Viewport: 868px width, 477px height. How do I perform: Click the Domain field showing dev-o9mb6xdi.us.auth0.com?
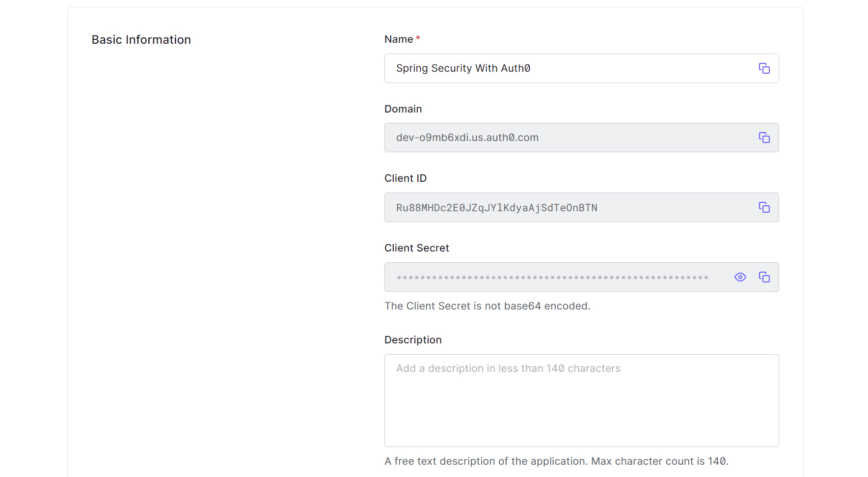[x=581, y=138]
